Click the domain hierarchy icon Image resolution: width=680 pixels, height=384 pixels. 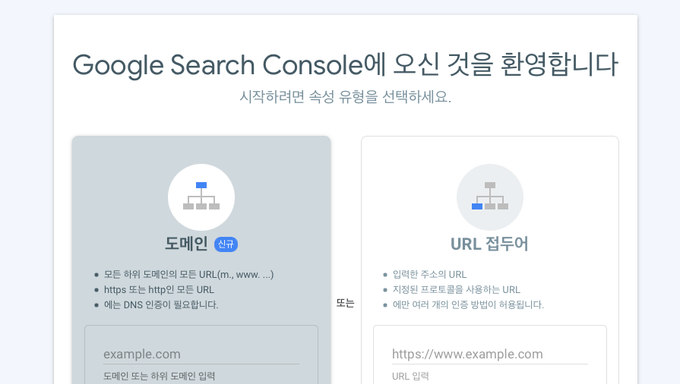pyautogui.click(x=201, y=197)
